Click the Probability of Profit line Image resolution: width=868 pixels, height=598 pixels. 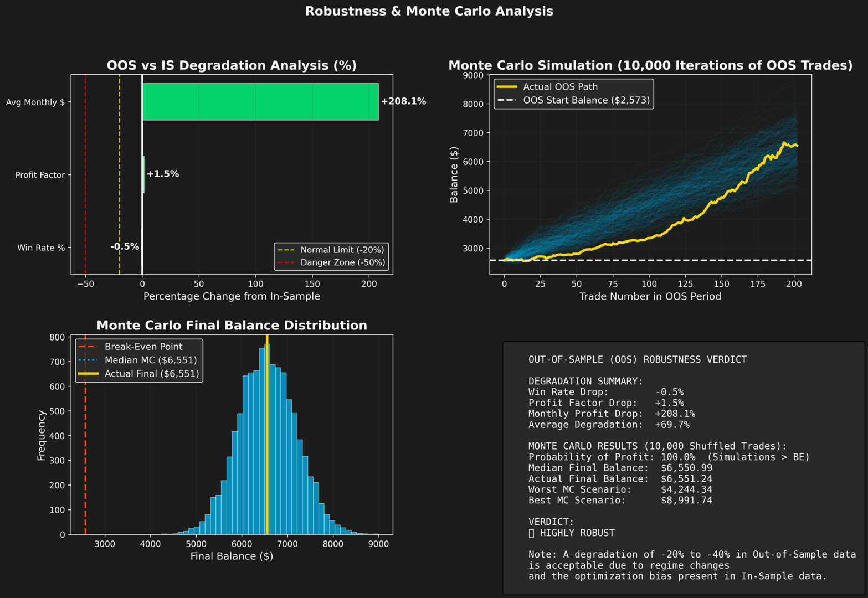pos(669,457)
